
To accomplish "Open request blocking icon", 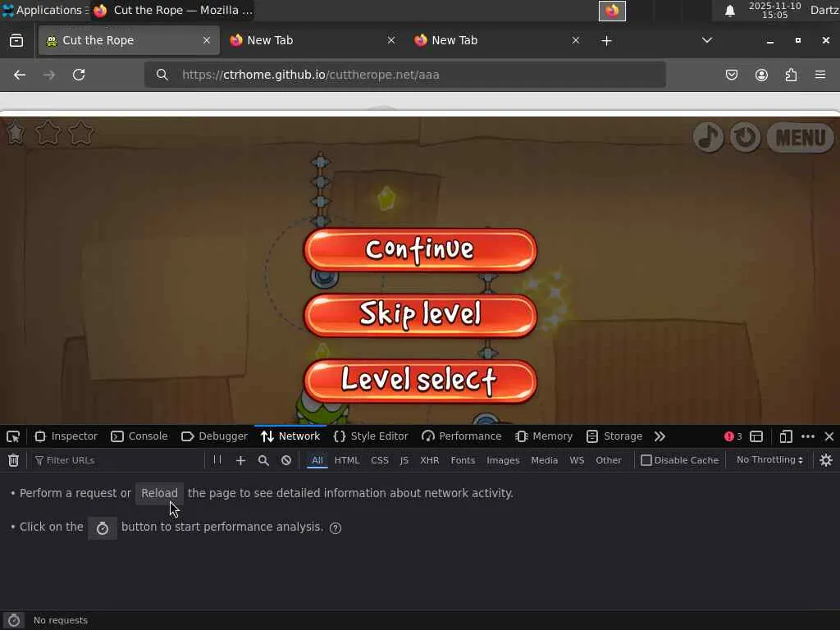I will (286, 460).
